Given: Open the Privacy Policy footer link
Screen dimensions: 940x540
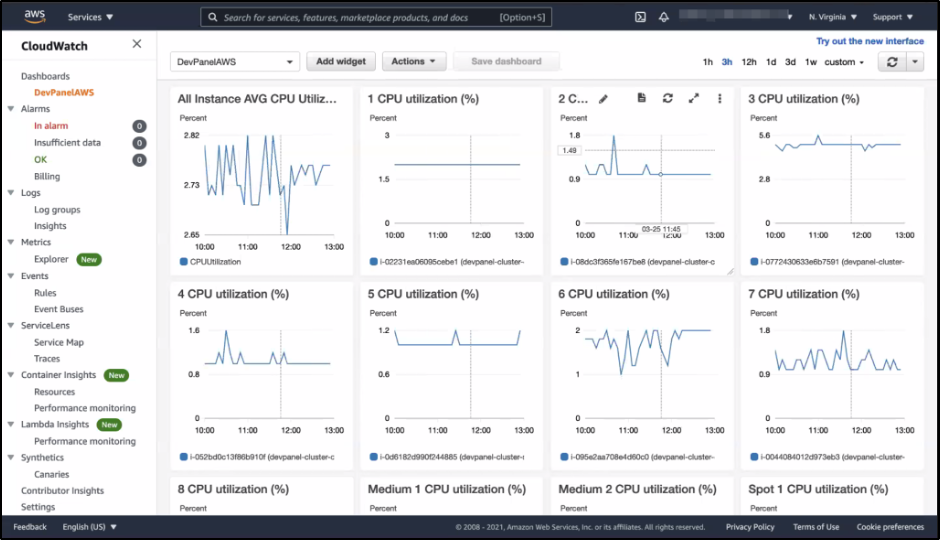Looking at the screenshot, I should click(x=750, y=527).
